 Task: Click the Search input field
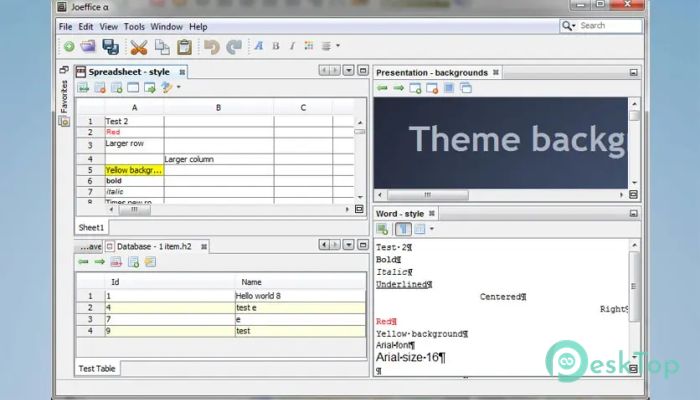[609, 26]
